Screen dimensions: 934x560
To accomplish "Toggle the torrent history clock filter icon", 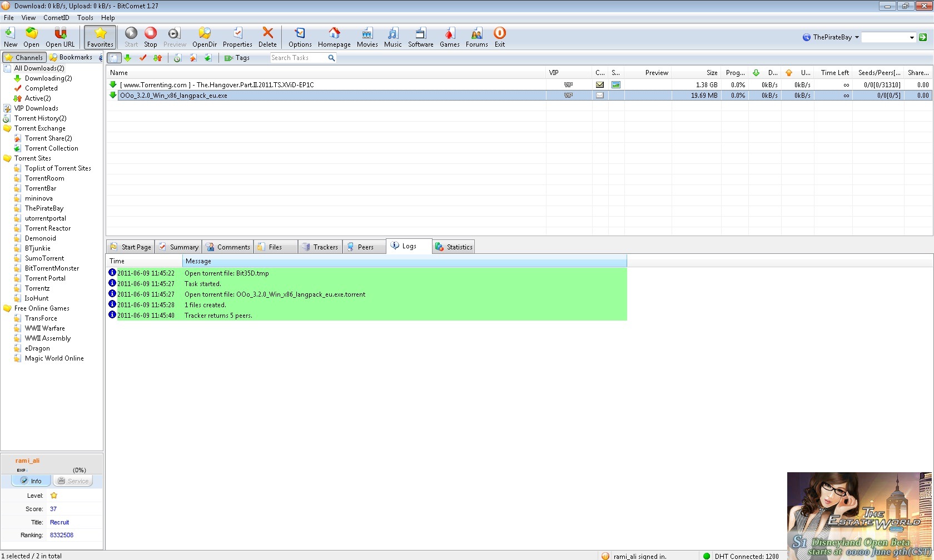I will point(177,58).
